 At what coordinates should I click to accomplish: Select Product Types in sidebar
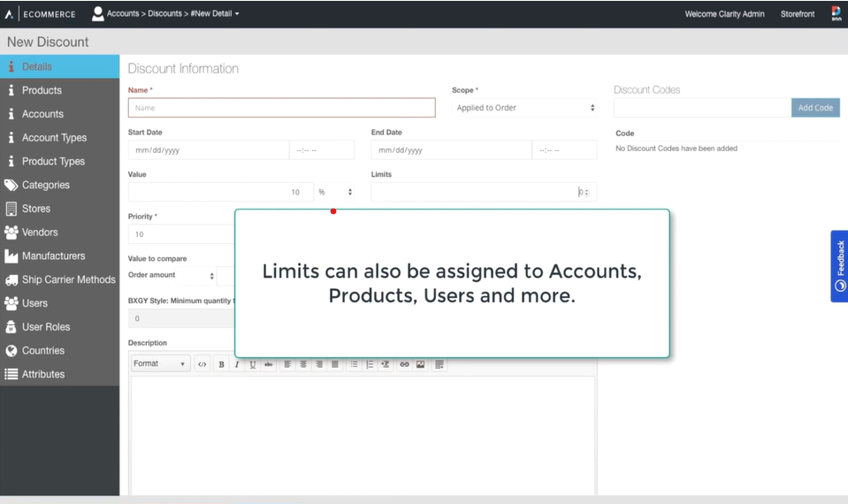pyautogui.click(x=59, y=161)
